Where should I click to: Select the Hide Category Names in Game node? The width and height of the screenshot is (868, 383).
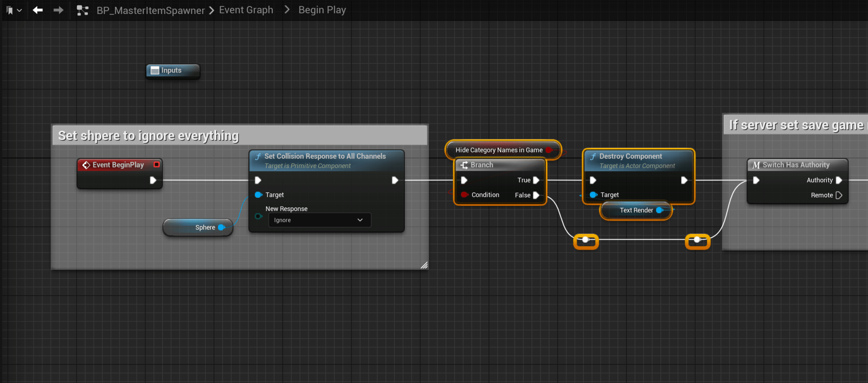point(498,150)
